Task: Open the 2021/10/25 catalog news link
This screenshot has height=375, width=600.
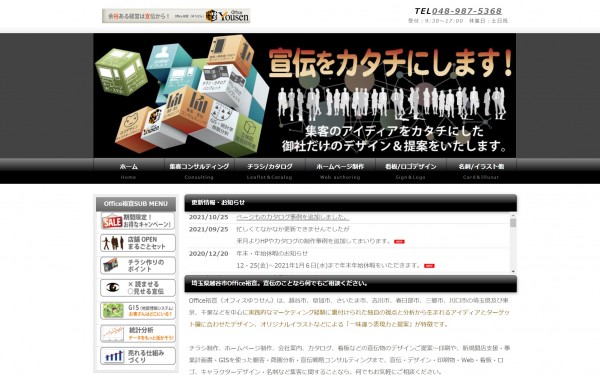Action: click(293, 217)
